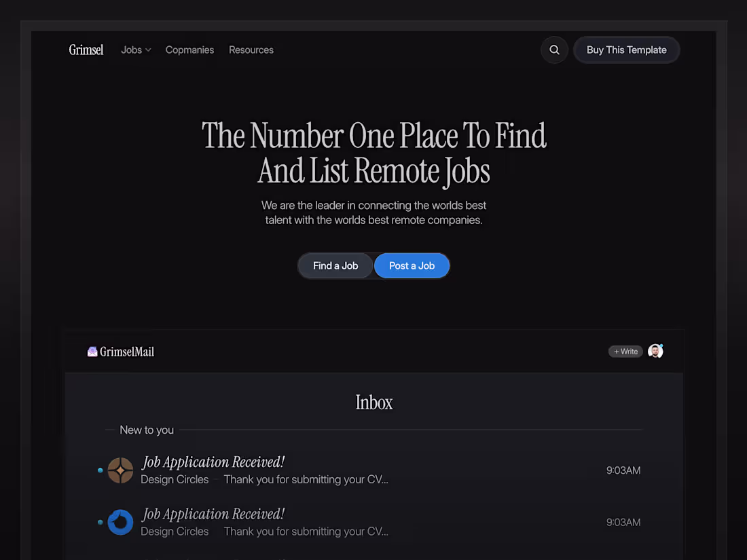The image size is (747, 560).
Task: Click the GrimselMail envelope icon
Action: pyautogui.click(x=92, y=352)
